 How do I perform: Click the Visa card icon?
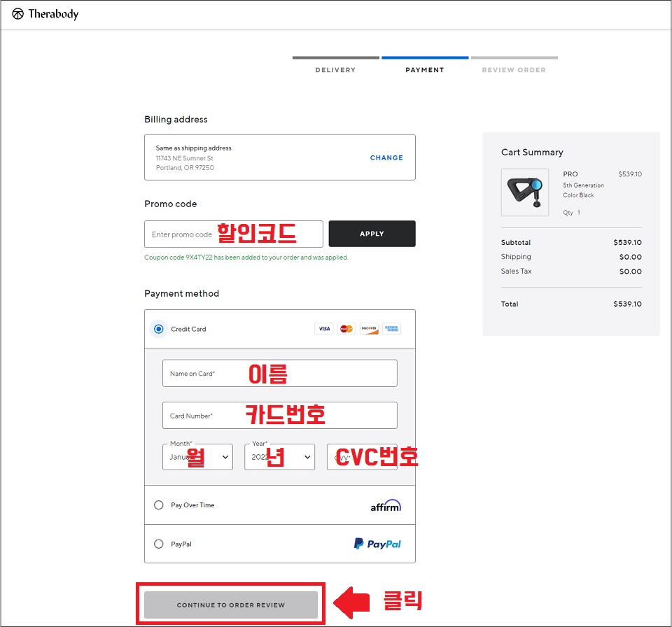pos(324,329)
